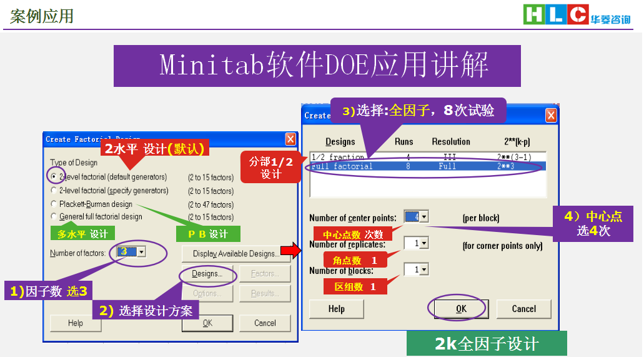
Task: Choose General full factorial design option
Action: (x=54, y=217)
